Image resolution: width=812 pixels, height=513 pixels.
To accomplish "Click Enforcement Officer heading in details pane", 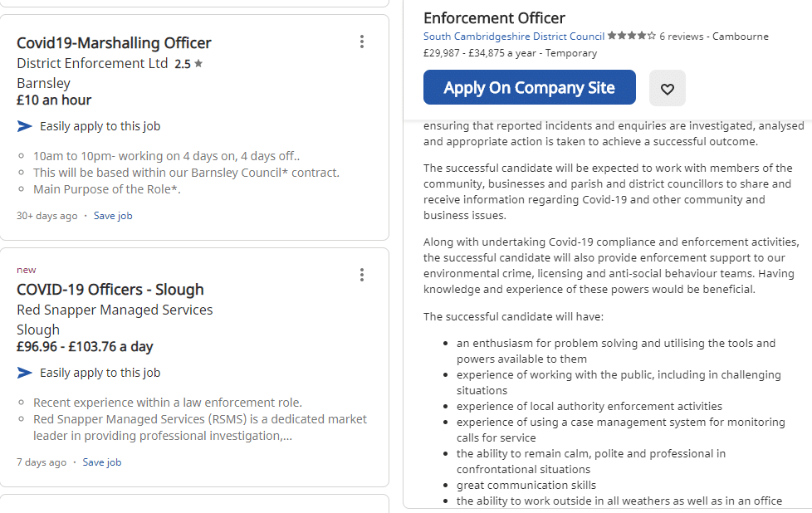I will (x=494, y=18).
